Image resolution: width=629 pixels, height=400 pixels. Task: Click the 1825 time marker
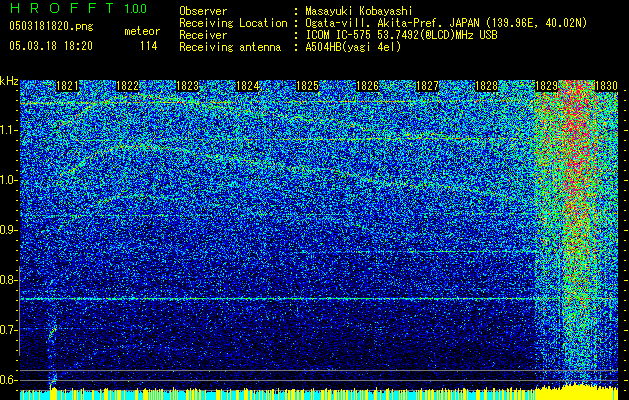[307, 86]
